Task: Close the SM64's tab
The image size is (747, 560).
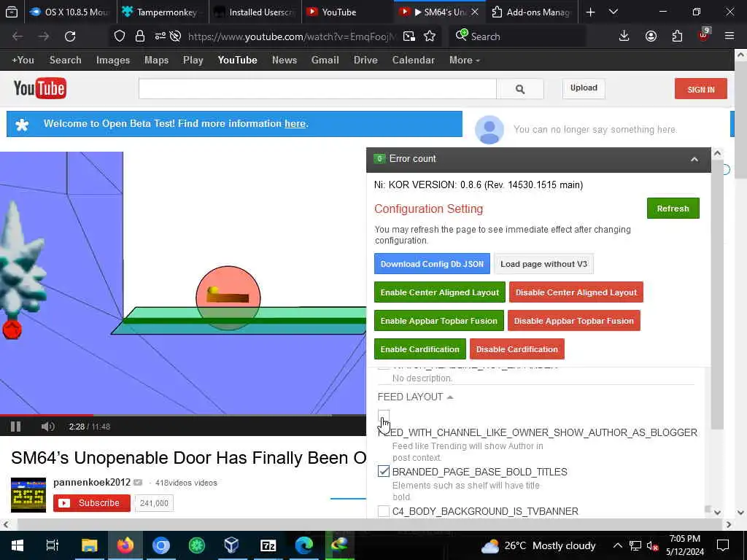Action: coord(474,12)
